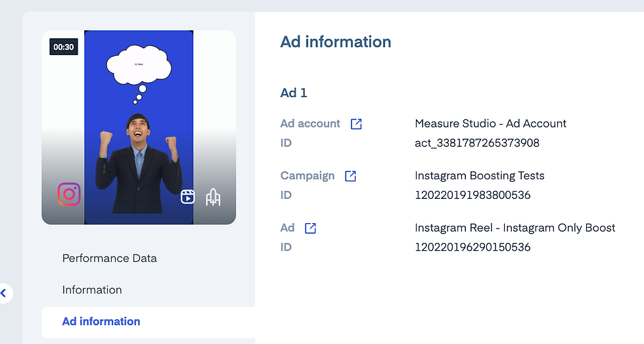Select the act_3381787265373908 account ID

pyautogui.click(x=477, y=143)
